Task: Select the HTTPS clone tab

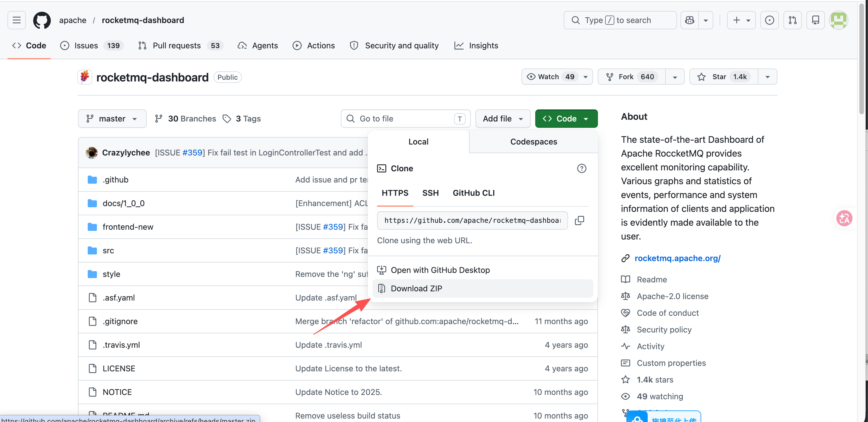Action: (x=395, y=193)
